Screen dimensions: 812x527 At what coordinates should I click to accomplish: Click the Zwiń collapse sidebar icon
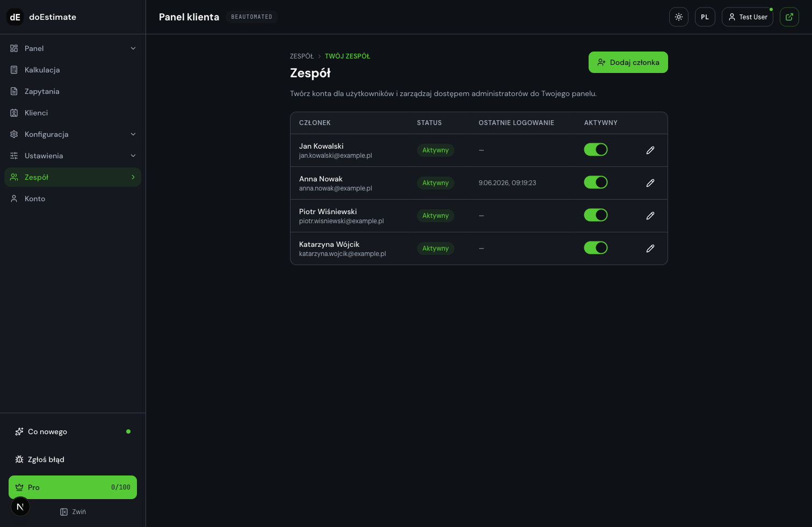64,512
